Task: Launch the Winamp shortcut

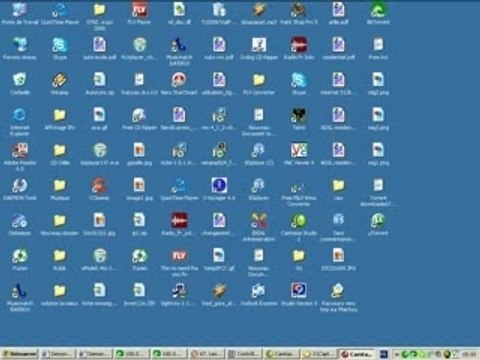Action: click(60, 80)
